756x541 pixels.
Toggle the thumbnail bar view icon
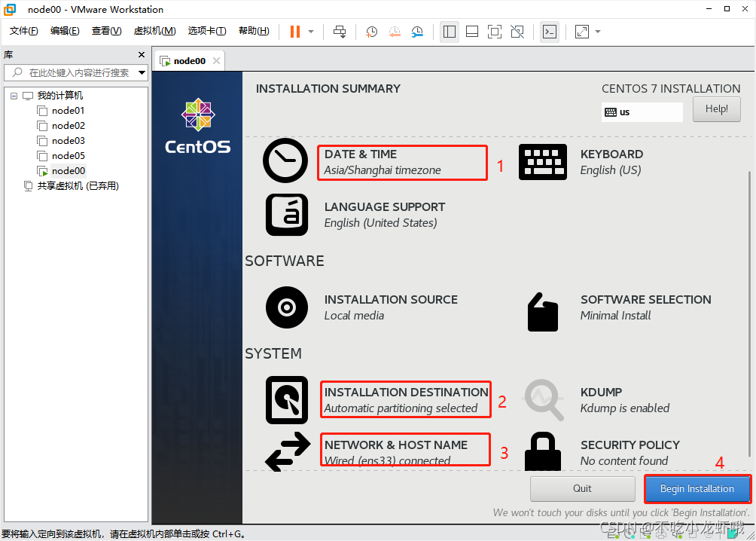[472, 32]
